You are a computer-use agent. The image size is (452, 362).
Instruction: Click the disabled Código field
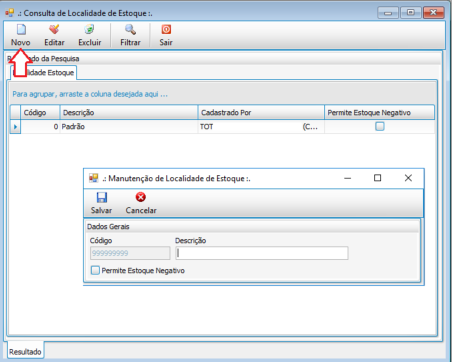tap(130, 253)
